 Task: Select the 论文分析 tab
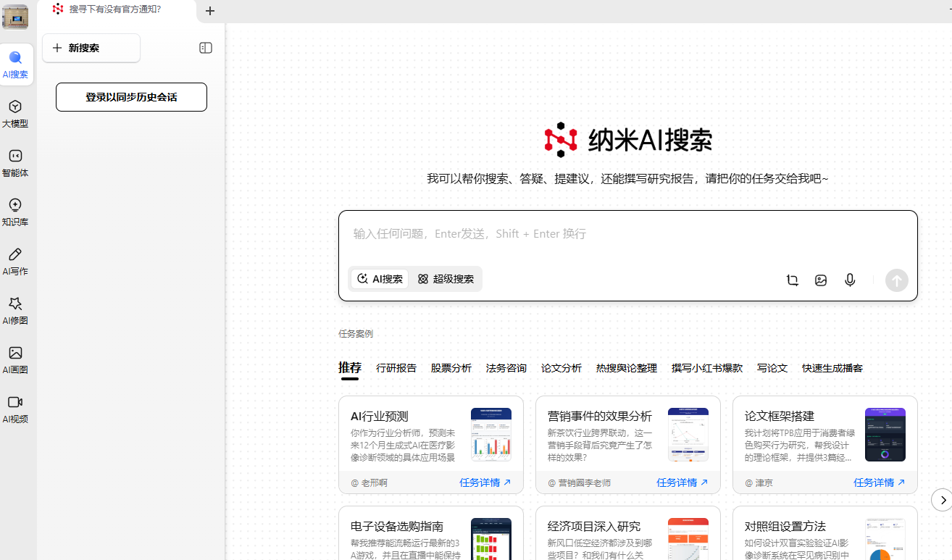(x=561, y=368)
